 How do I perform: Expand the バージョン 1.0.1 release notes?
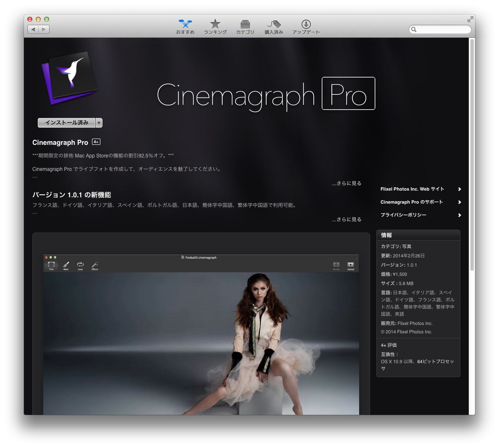click(x=346, y=219)
